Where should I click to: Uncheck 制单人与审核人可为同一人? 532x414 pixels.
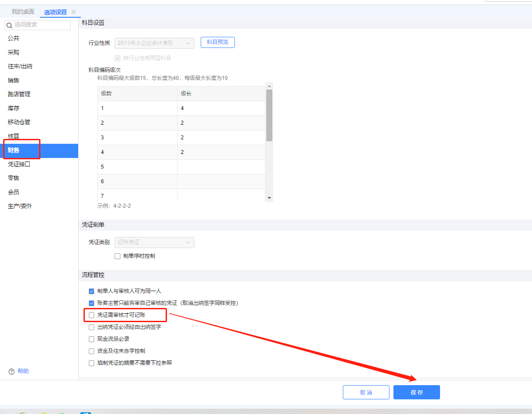(91, 291)
